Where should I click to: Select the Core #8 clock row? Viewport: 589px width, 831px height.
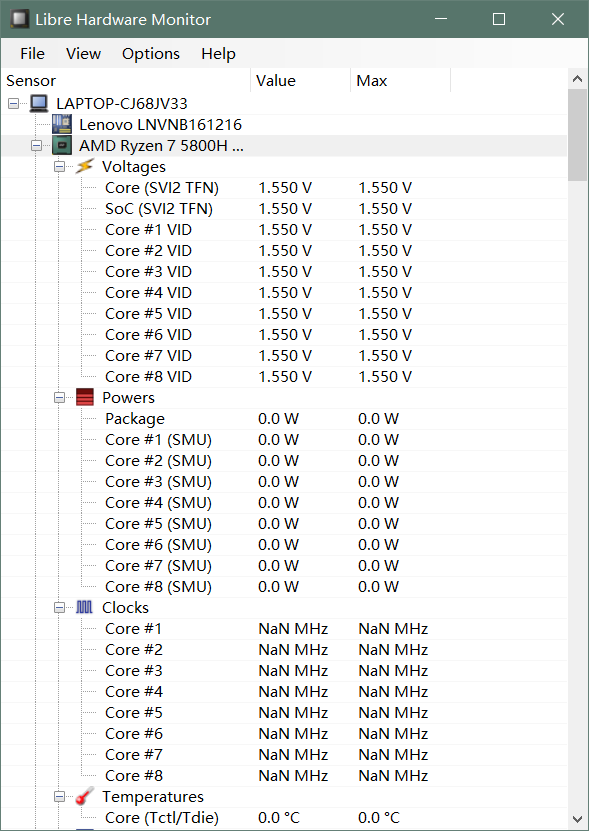[x=284, y=776]
